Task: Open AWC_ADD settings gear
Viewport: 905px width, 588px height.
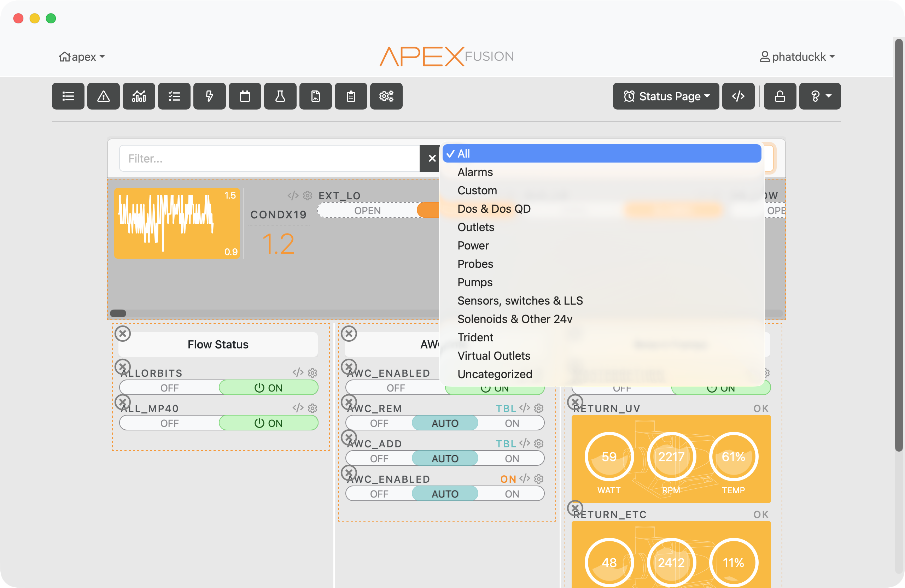Action: click(539, 443)
